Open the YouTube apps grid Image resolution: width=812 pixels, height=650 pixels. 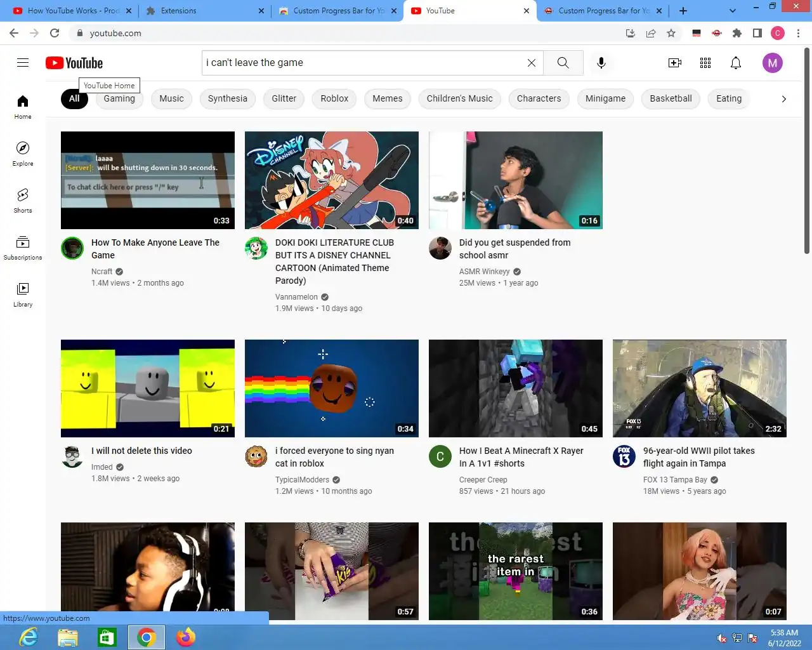pyautogui.click(x=705, y=63)
